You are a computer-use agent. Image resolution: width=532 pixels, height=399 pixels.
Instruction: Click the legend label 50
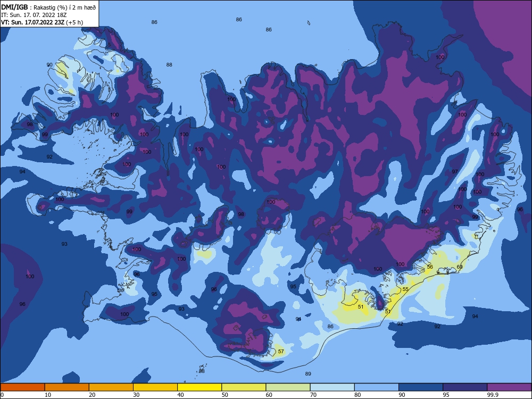pos(225,395)
